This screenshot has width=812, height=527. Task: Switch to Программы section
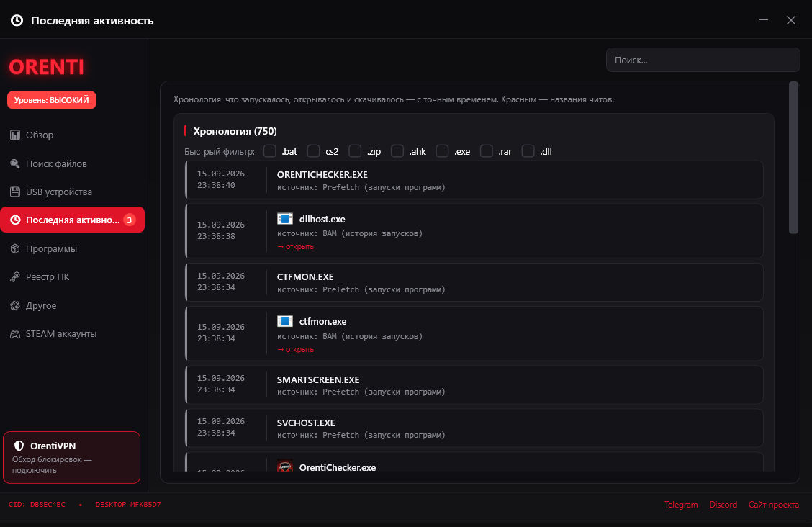click(73, 248)
